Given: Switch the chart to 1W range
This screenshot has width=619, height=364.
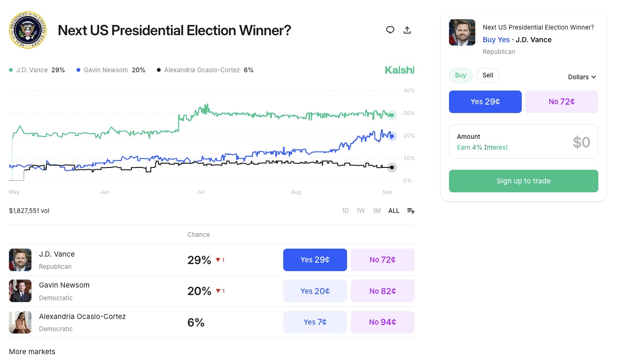Looking at the screenshot, I should pos(361,211).
